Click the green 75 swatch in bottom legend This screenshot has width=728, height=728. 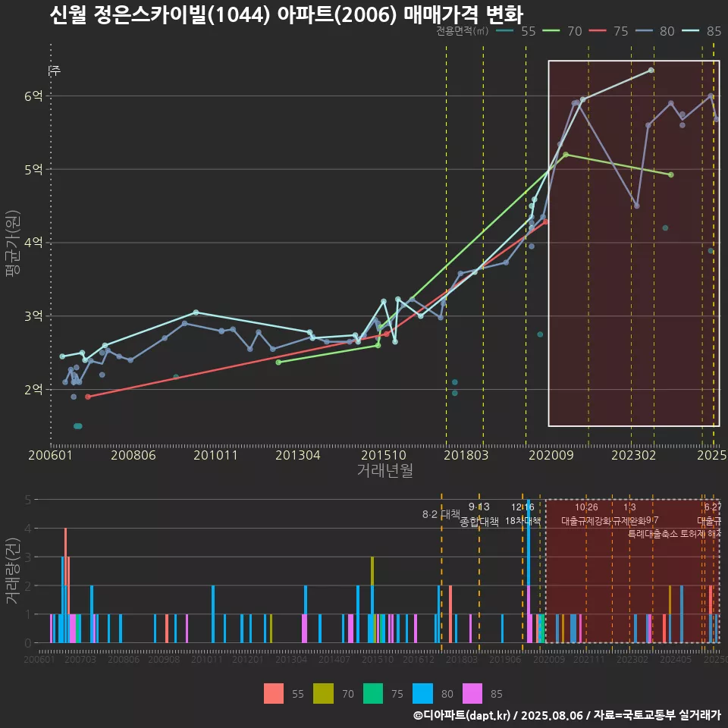[373, 694]
